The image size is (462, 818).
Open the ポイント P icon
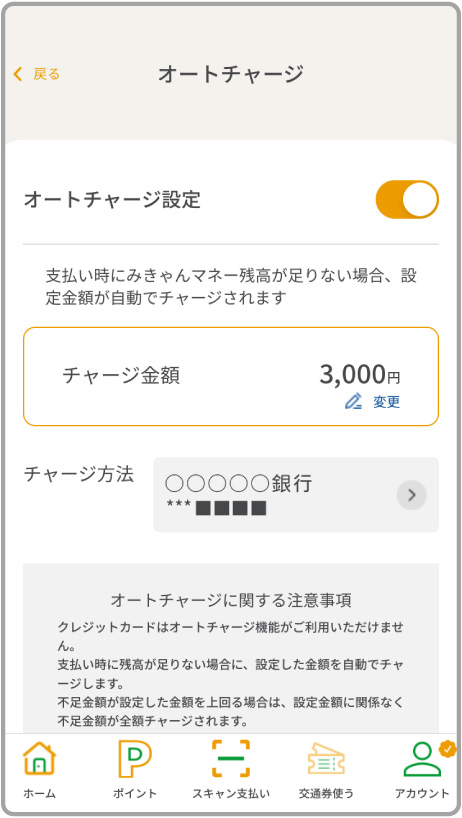coord(135,759)
